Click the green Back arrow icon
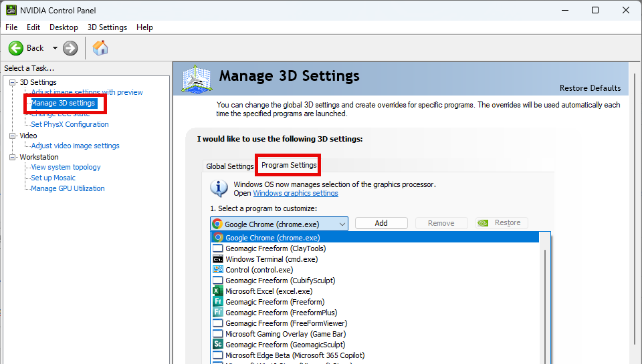The height and width of the screenshot is (364, 642). 16,48
